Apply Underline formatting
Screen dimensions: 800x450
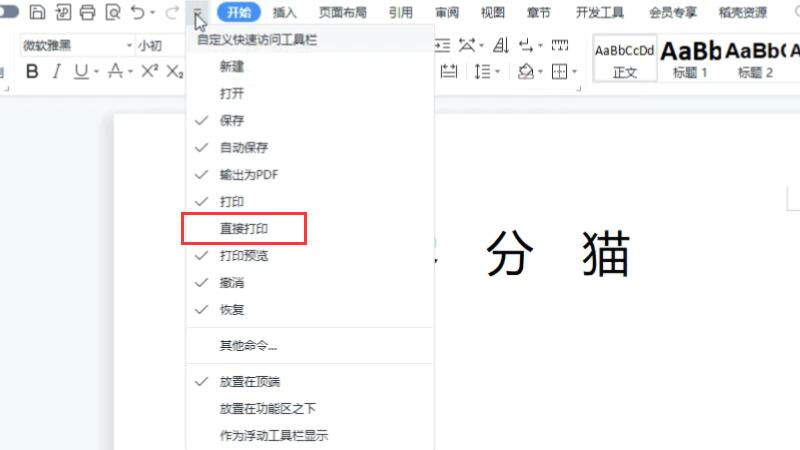tap(81, 71)
